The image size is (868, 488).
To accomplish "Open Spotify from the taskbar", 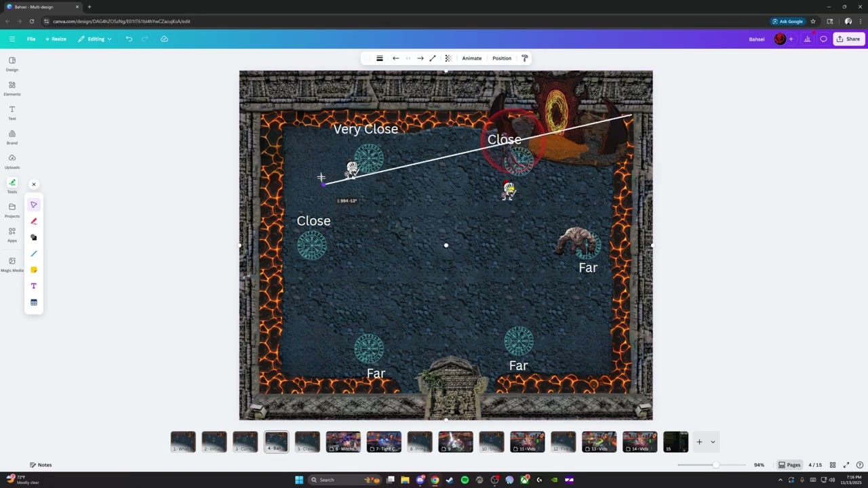I will 465,480.
